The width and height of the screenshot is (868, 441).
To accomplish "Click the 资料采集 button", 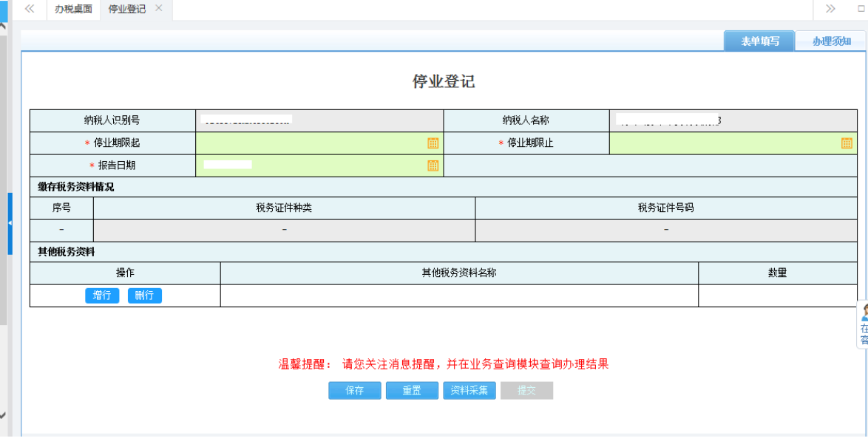I will [x=469, y=390].
